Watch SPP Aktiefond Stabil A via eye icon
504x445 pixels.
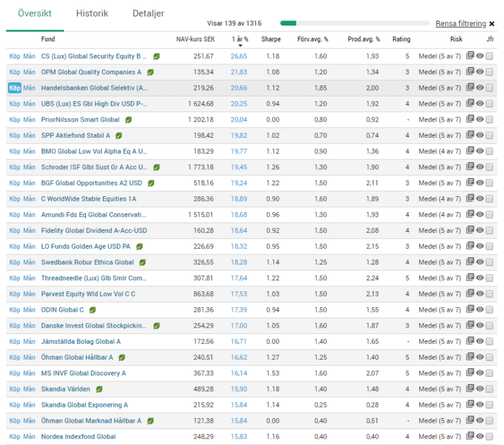tap(480, 135)
